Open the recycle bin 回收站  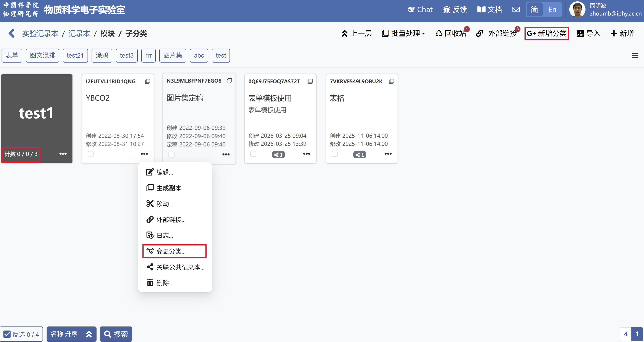point(451,34)
